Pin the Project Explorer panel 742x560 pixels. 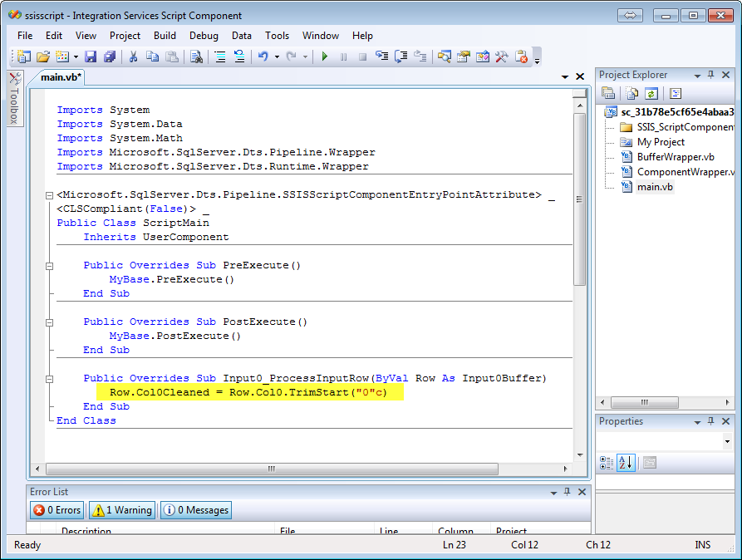pyautogui.click(x=710, y=75)
